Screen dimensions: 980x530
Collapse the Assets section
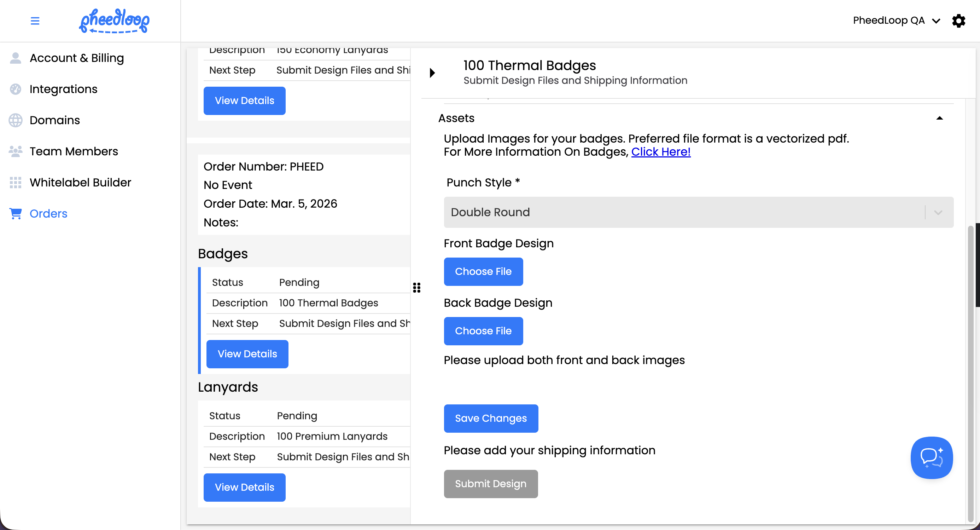(939, 119)
